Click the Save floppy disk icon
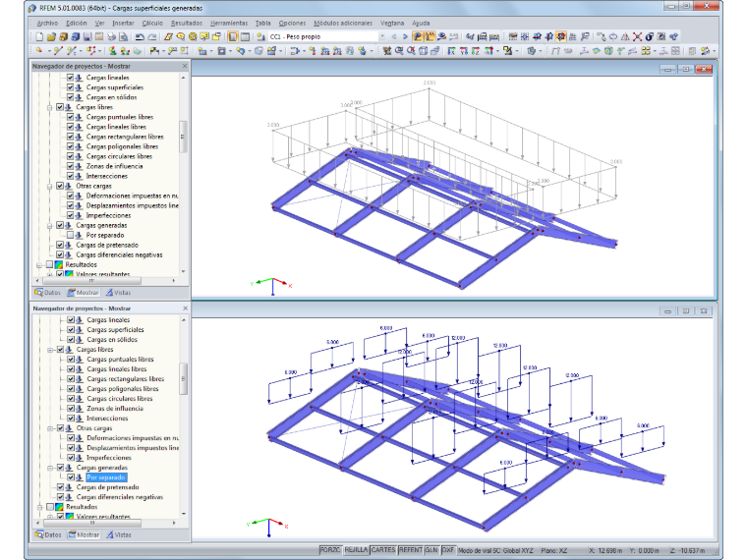Image resolution: width=747 pixels, height=560 pixels. point(87,36)
